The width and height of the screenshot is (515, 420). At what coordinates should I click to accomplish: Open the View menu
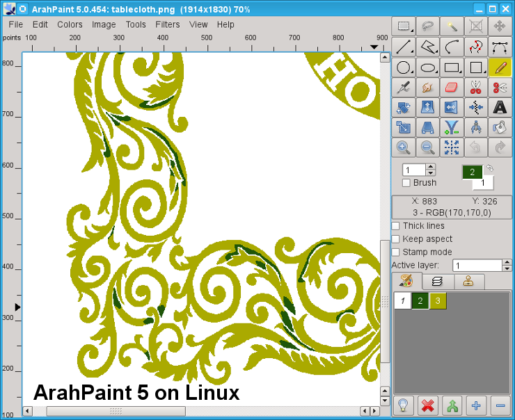click(198, 24)
